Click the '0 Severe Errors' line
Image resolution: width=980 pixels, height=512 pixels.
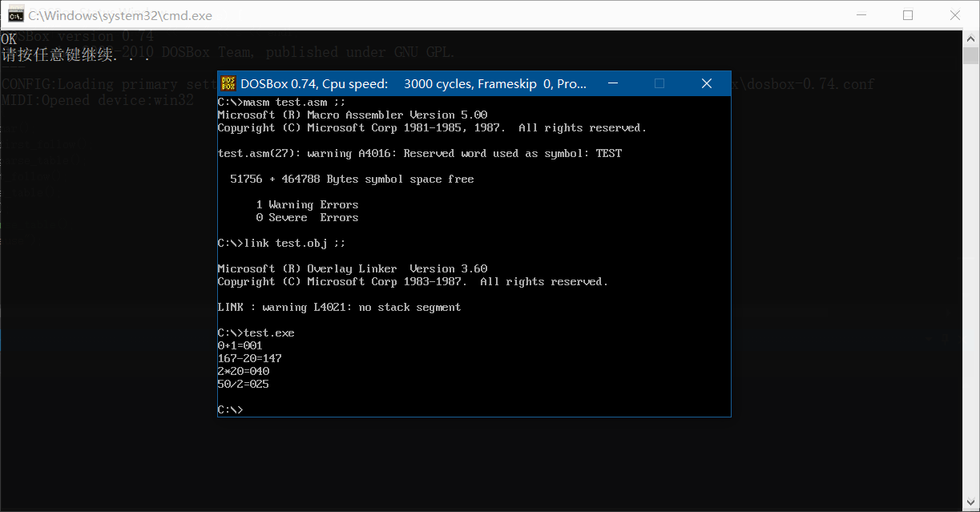pos(308,217)
